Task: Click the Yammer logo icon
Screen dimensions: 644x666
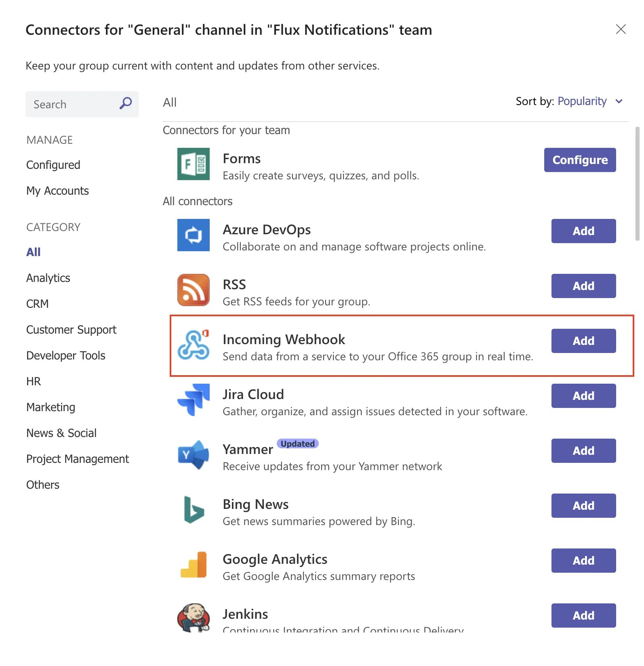Action: [x=193, y=455]
